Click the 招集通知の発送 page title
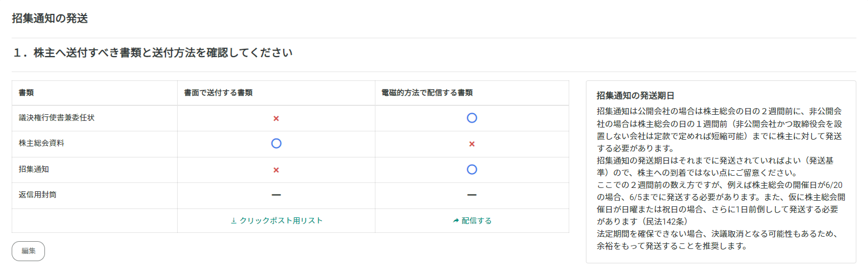The width and height of the screenshot is (868, 275). coord(50,18)
